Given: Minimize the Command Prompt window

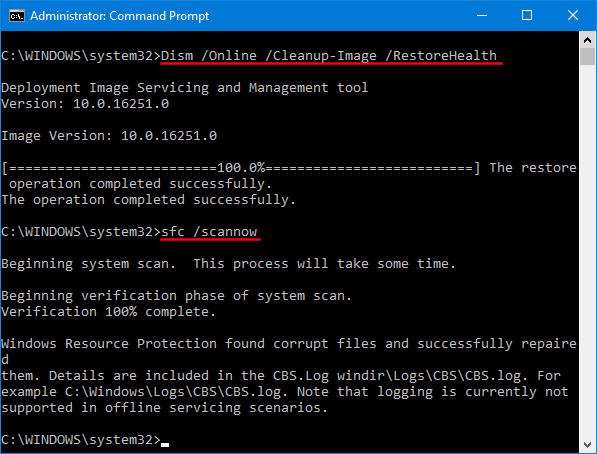Looking at the screenshot, I should click(482, 16).
